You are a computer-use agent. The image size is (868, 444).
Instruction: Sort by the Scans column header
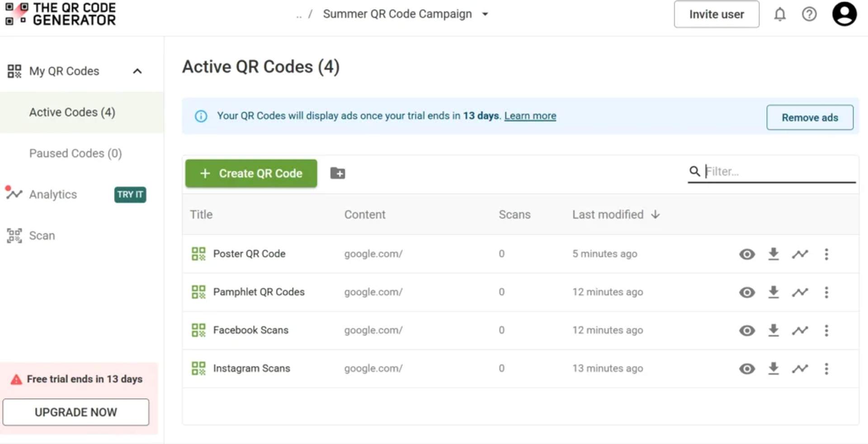(514, 215)
